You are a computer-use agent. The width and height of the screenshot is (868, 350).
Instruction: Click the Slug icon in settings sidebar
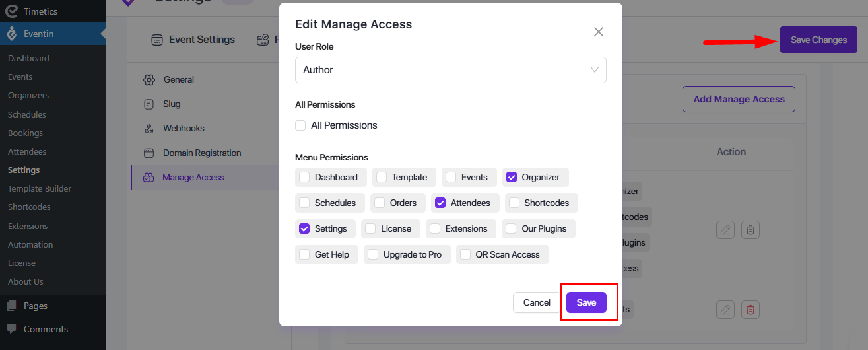(x=149, y=104)
